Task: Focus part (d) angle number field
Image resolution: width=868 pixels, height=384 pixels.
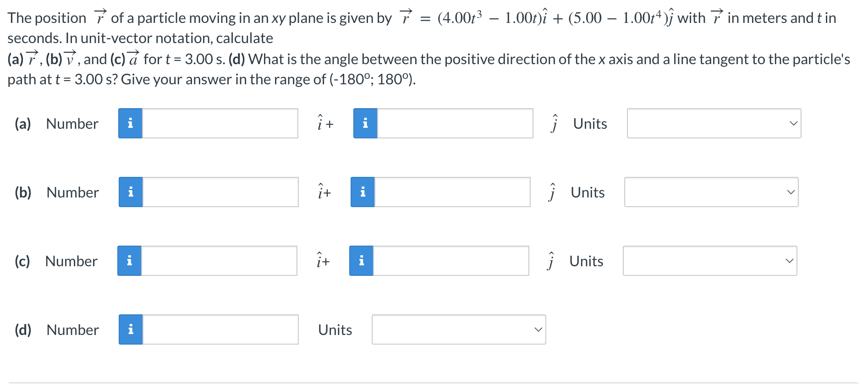Action: click(220, 329)
